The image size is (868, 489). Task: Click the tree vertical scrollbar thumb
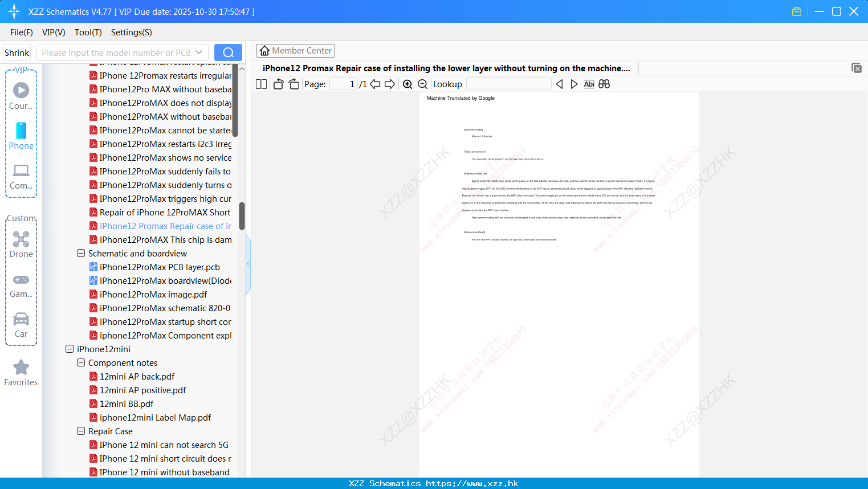coord(242,216)
